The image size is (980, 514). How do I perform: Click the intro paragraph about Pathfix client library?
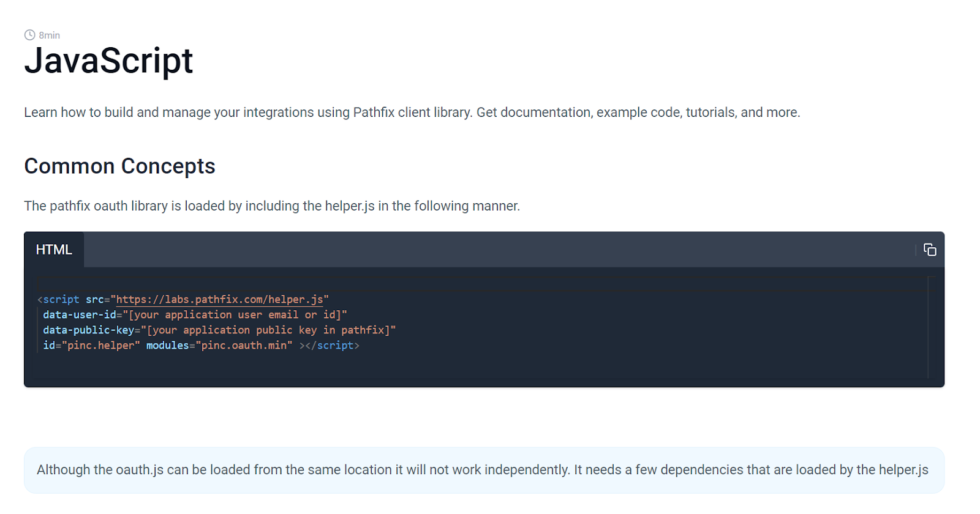click(412, 113)
